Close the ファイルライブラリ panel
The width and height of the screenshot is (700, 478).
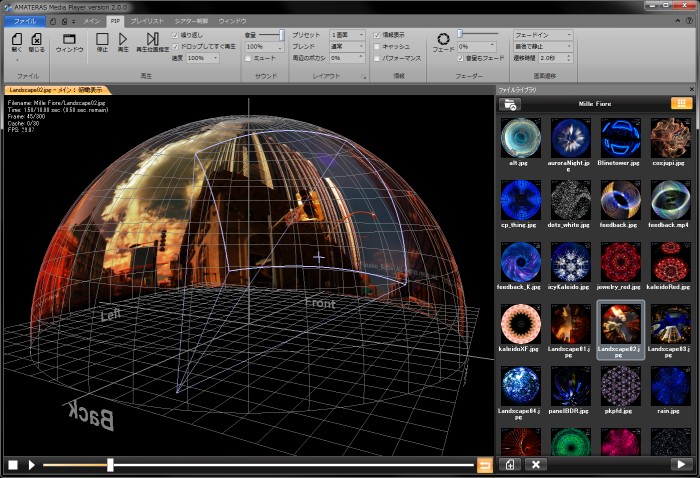click(692, 90)
